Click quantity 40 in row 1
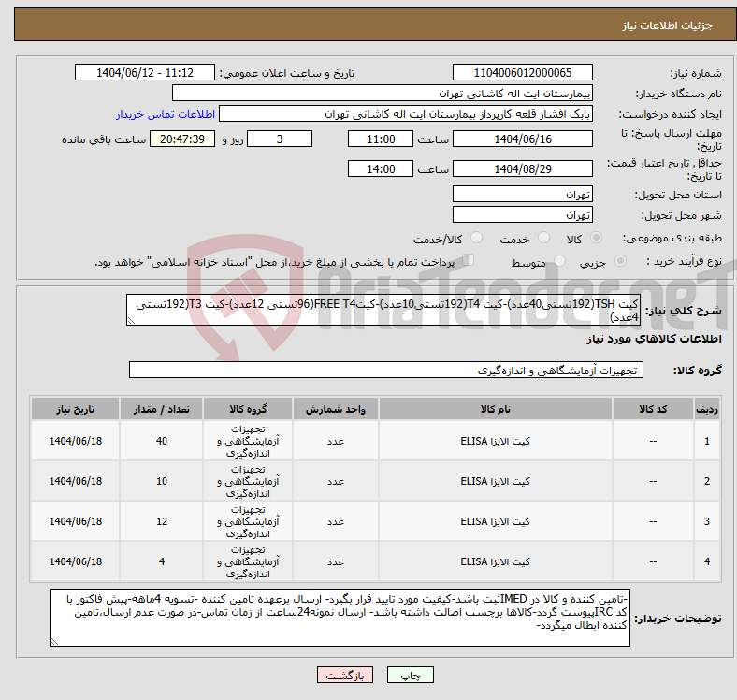Image resolution: width=737 pixels, height=700 pixels. [162, 441]
